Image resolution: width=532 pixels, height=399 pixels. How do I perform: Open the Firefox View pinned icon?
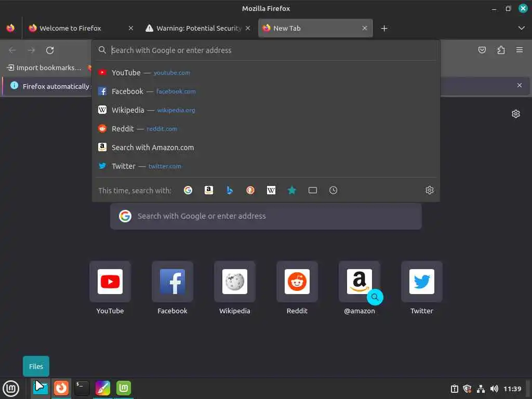[10, 28]
